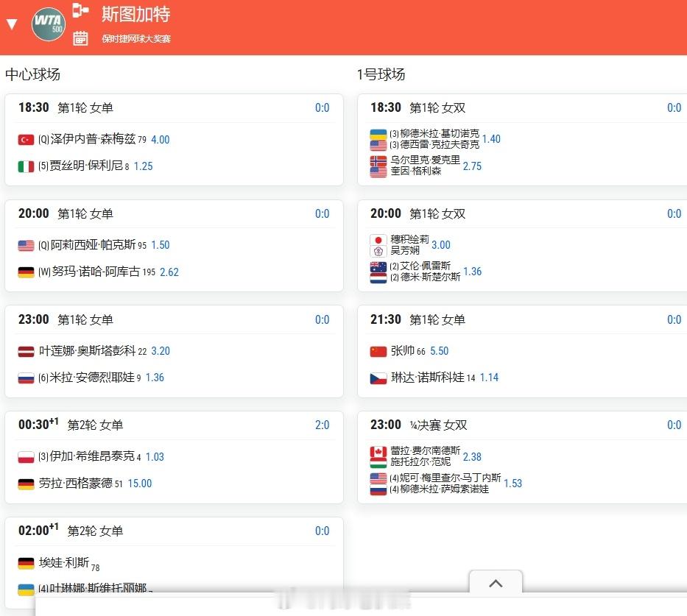Click odds 2.62 for 努玛·诺哈·阿库古
Screen dimensions: 687x616
[x=169, y=272]
